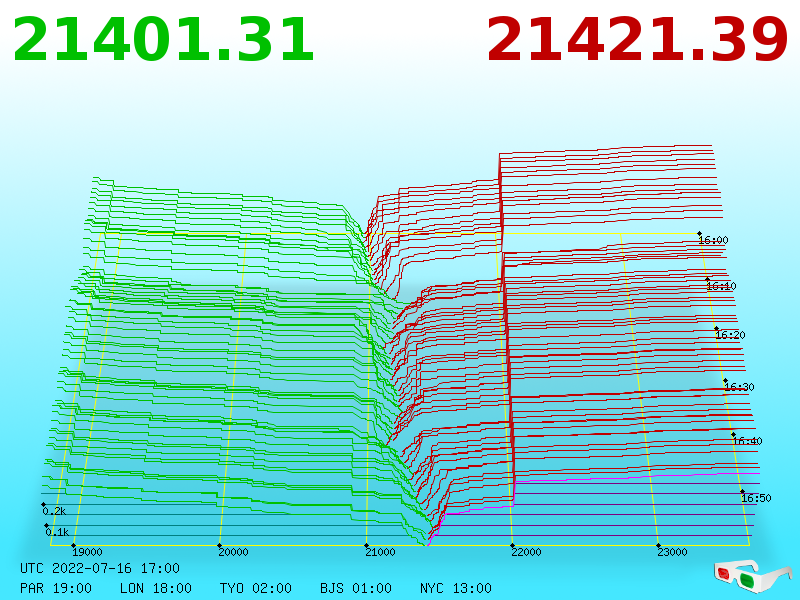Click the BJS 01:00 clock

pyautogui.click(x=356, y=588)
